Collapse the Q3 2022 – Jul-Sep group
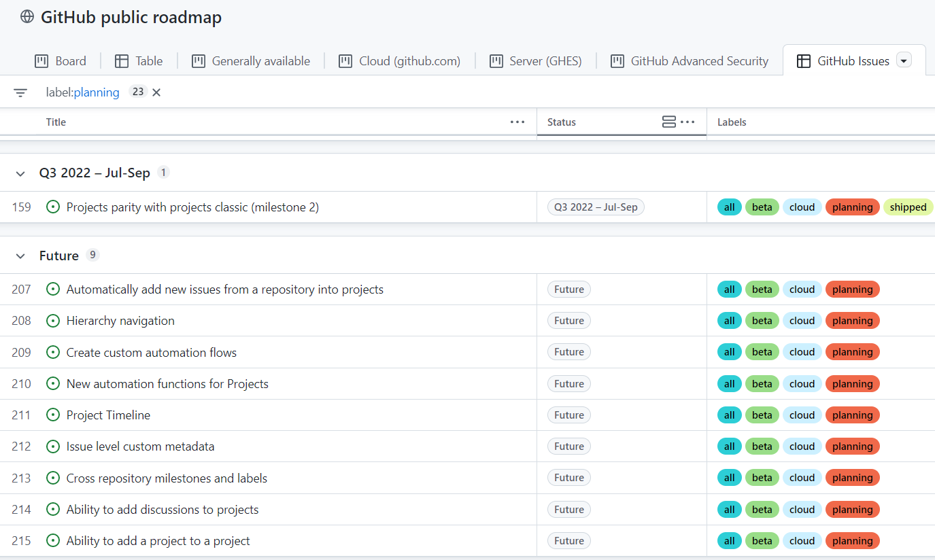The width and height of the screenshot is (935, 560). coord(20,173)
